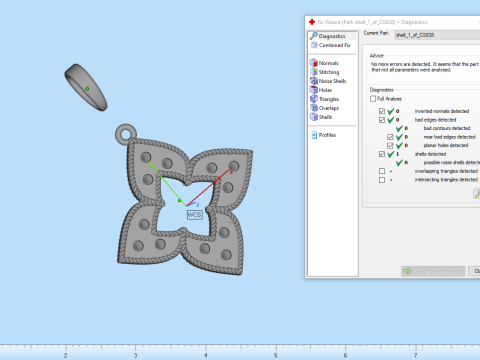Click the advice text 'No more errors are detected'
480x360 pixels.
point(401,64)
